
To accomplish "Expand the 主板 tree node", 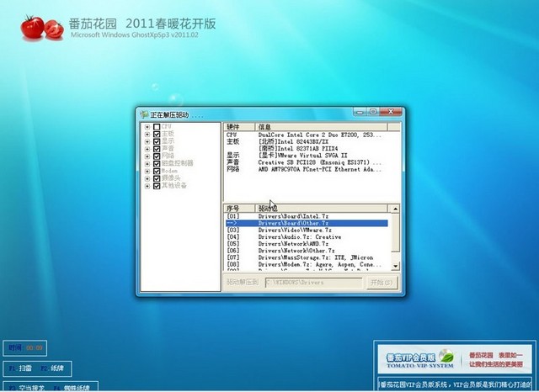I will click(x=147, y=135).
